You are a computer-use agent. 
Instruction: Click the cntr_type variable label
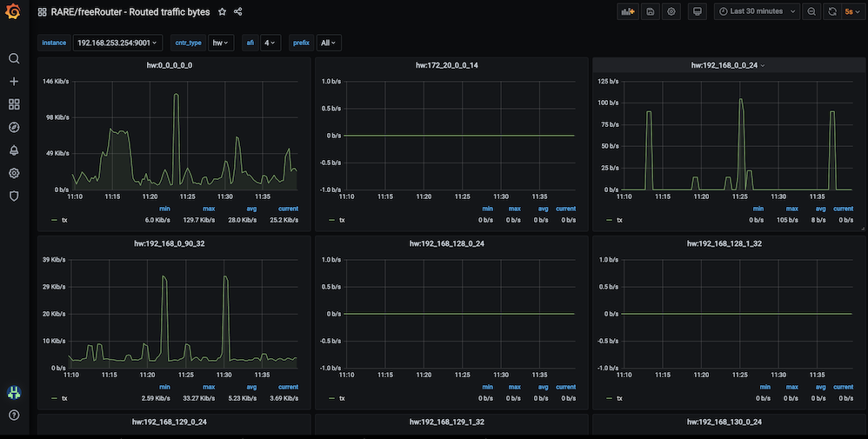188,43
